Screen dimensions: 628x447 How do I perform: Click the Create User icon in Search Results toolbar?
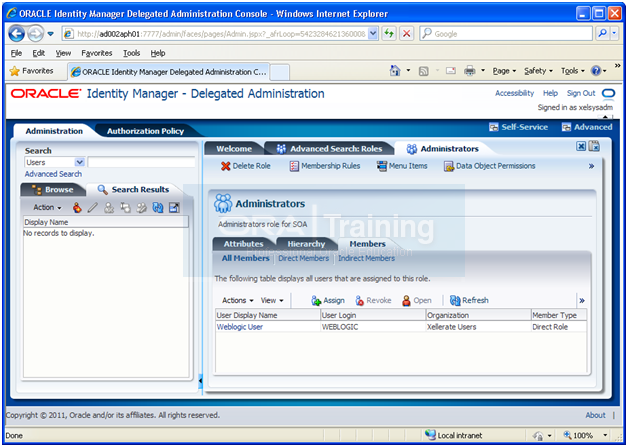(x=77, y=207)
